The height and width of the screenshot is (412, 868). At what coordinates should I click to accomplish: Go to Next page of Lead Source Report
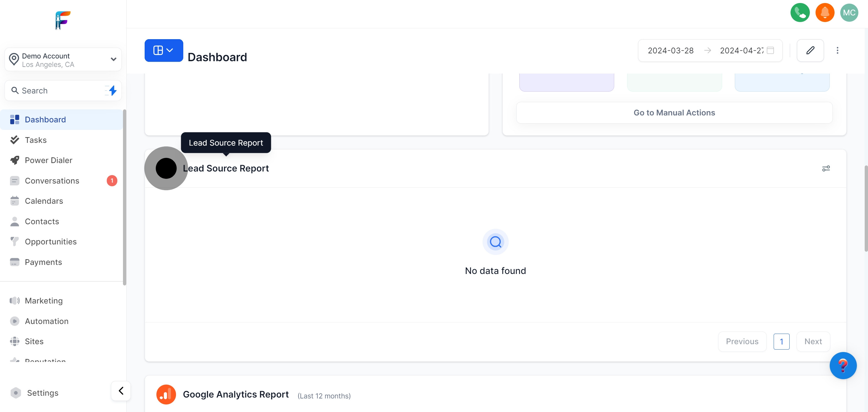click(813, 341)
